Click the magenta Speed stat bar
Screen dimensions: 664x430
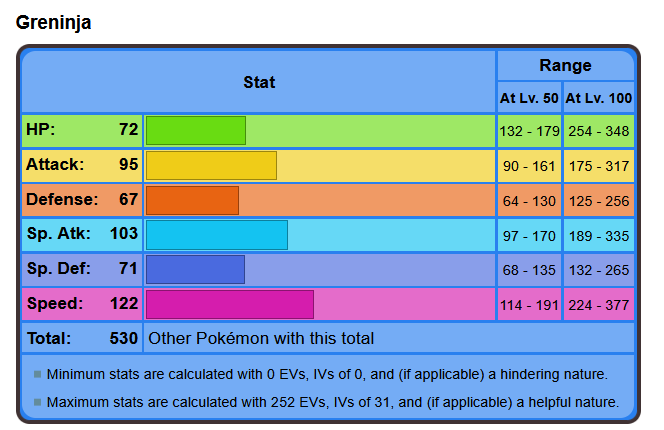tap(230, 304)
